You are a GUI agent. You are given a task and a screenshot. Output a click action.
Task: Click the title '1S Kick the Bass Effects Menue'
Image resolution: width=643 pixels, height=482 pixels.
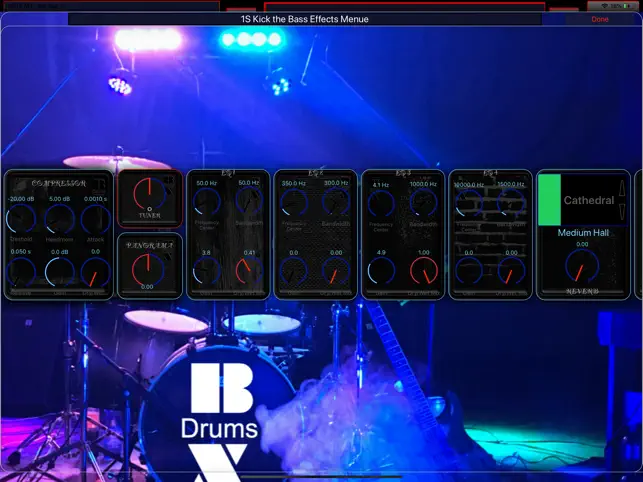[305, 19]
